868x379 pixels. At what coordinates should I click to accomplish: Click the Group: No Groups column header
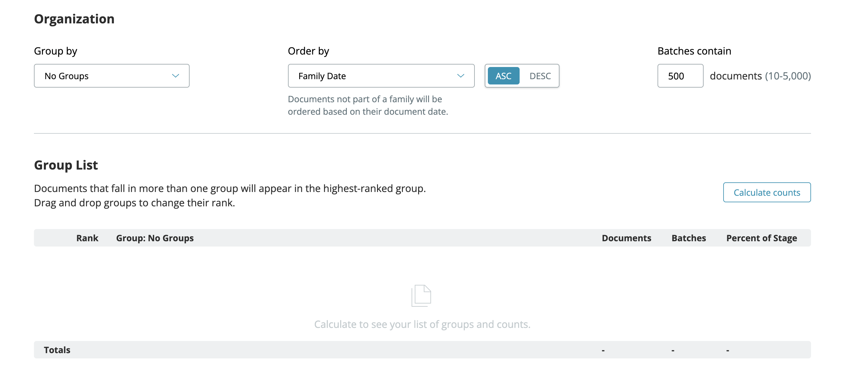tap(155, 238)
